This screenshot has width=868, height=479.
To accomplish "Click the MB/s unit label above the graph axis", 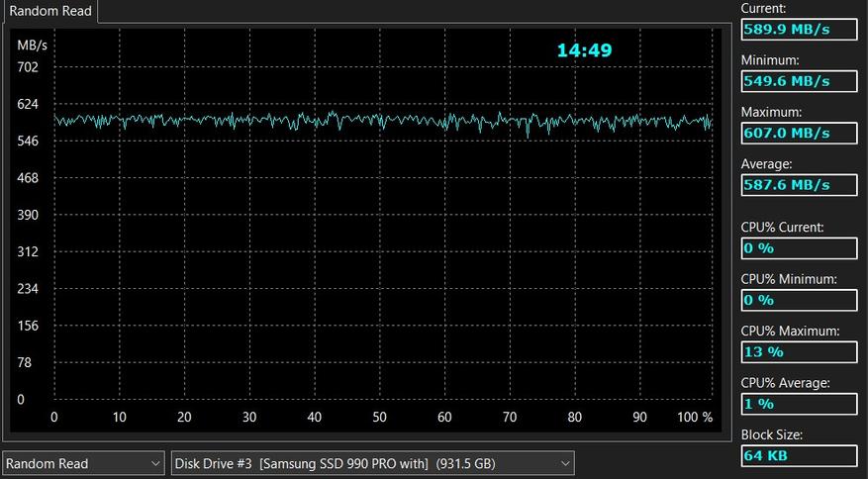I will pyautogui.click(x=32, y=45).
